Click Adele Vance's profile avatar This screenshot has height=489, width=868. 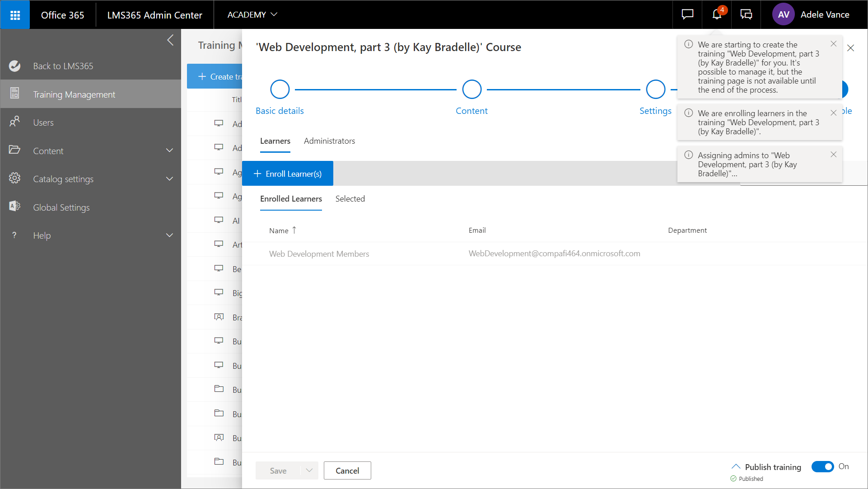click(x=784, y=14)
